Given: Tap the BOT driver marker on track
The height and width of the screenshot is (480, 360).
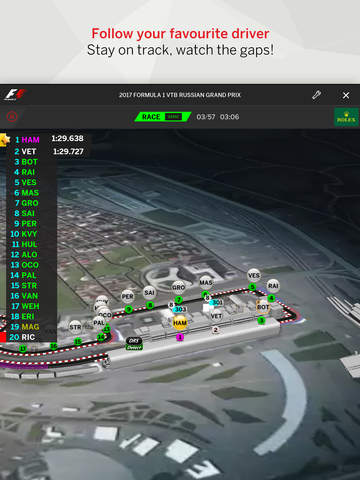Looking at the screenshot, I should tap(263, 307).
